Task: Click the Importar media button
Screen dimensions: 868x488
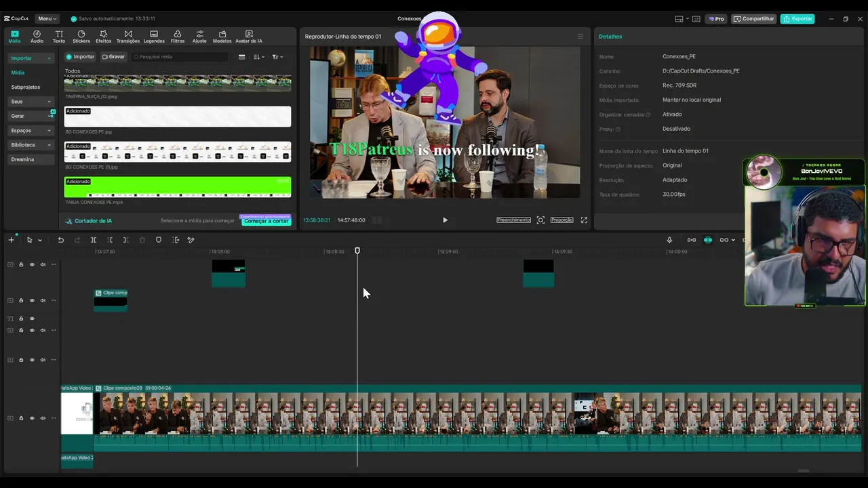Action: (x=80, y=57)
